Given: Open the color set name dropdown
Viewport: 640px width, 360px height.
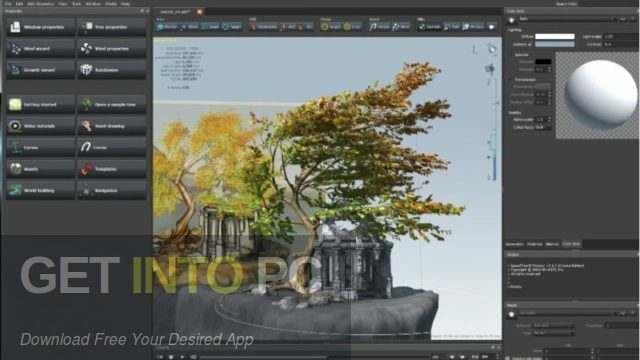Looking at the screenshot, I should (x=567, y=19).
